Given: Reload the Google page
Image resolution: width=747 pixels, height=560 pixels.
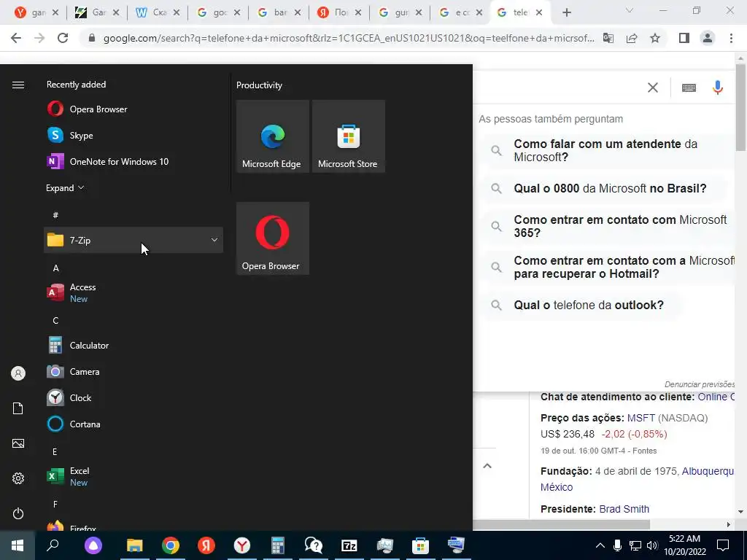Looking at the screenshot, I should point(63,38).
